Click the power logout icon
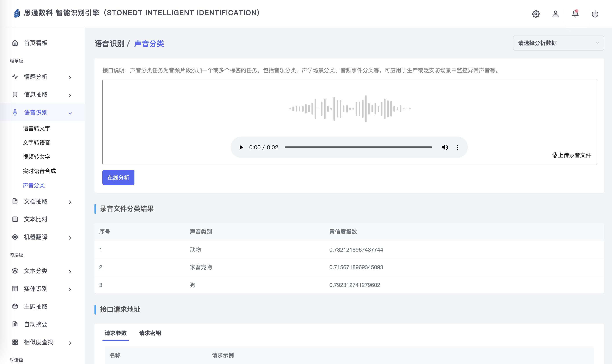The height and width of the screenshot is (364, 612). click(595, 14)
